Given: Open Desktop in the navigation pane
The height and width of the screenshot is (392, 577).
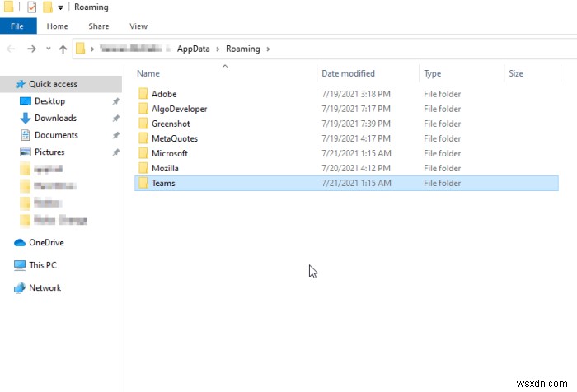Looking at the screenshot, I should (49, 101).
